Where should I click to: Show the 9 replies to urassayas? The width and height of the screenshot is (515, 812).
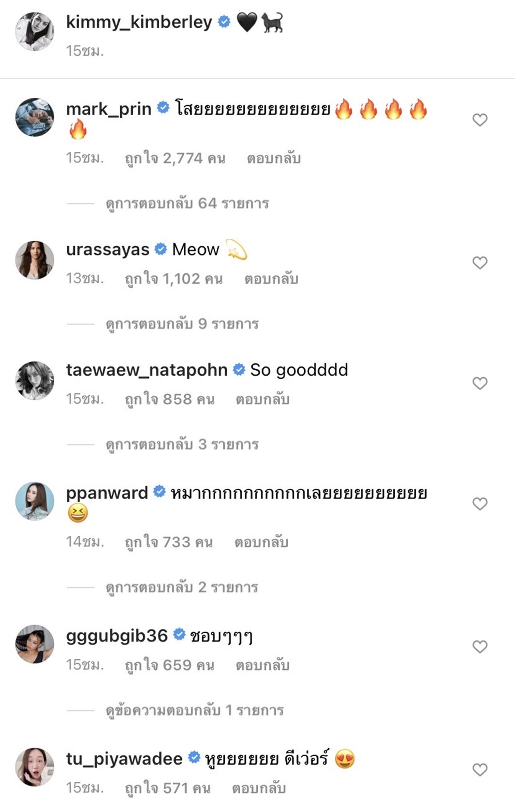pyautogui.click(x=182, y=324)
